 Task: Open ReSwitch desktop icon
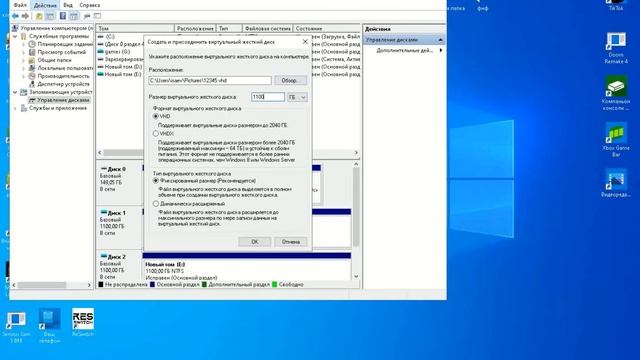(x=83, y=322)
